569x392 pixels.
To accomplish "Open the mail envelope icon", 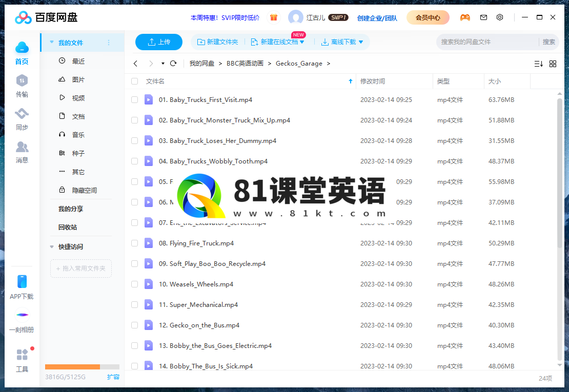I will click(x=483, y=17).
